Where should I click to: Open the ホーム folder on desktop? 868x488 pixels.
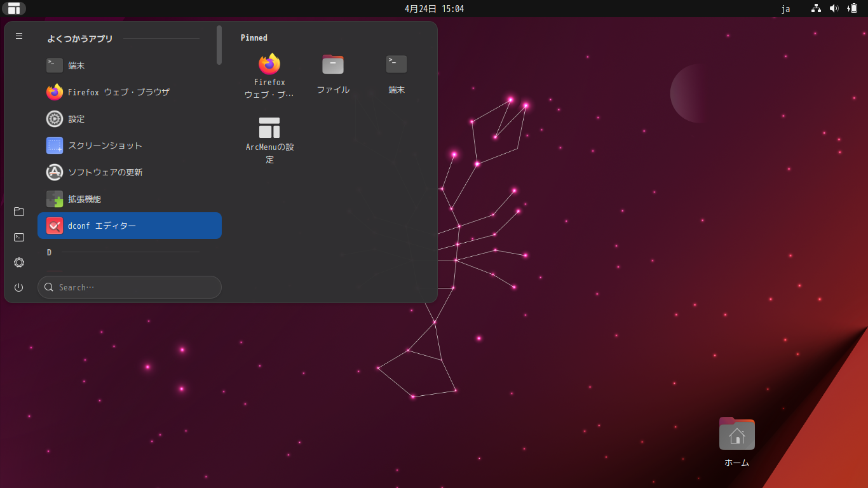point(737,442)
